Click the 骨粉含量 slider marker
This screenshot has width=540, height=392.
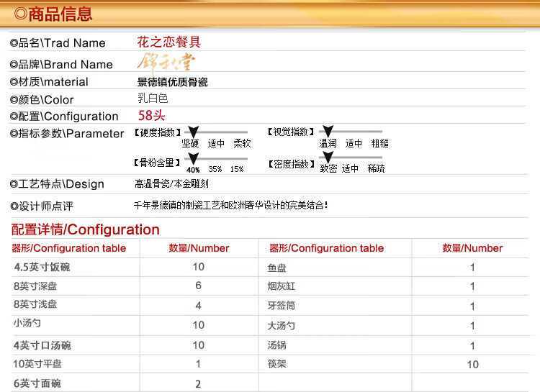click(x=193, y=158)
